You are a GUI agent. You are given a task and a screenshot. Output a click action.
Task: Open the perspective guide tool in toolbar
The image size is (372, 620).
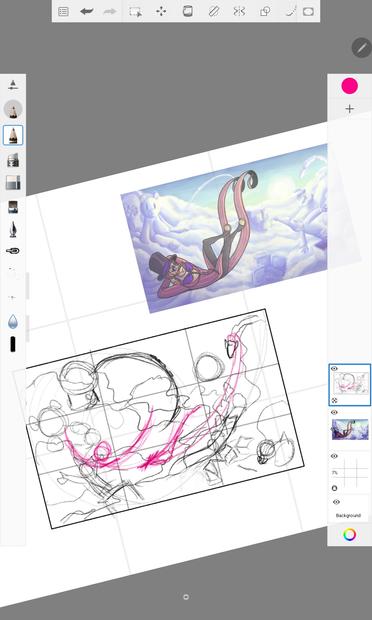pos(308,11)
